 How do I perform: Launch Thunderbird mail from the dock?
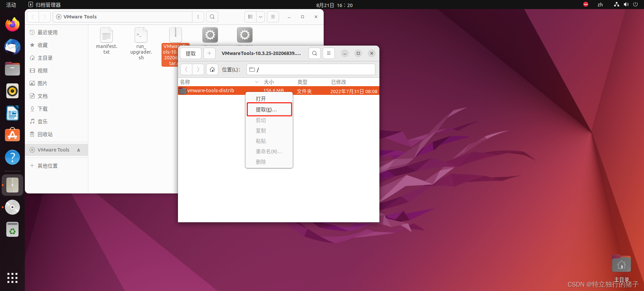pyautogui.click(x=12, y=47)
